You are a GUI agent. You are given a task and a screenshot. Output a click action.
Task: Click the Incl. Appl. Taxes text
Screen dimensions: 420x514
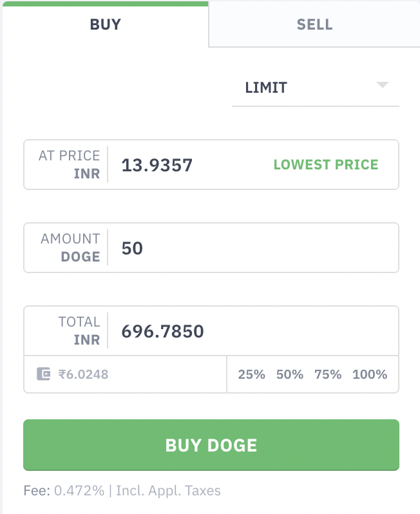pyautogui.click(x=168, y=491)
